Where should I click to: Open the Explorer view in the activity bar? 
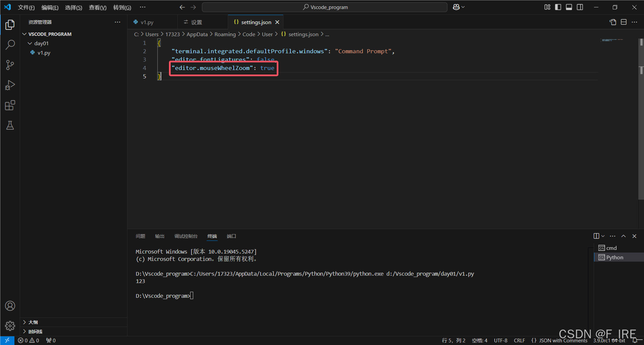(10, 25)
